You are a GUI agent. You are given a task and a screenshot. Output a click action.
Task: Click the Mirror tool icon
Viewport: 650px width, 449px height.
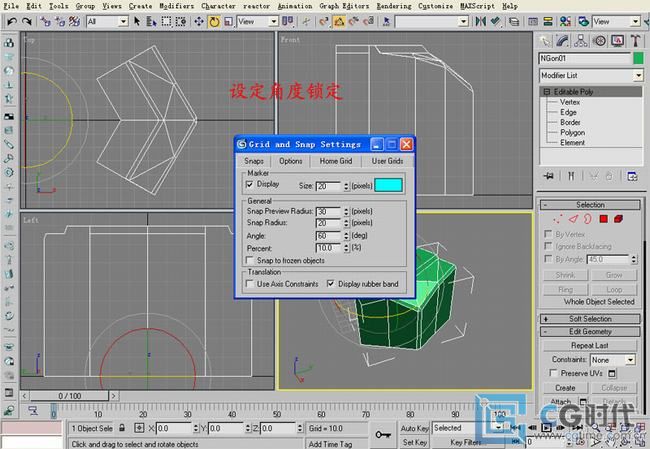point(480,21)
